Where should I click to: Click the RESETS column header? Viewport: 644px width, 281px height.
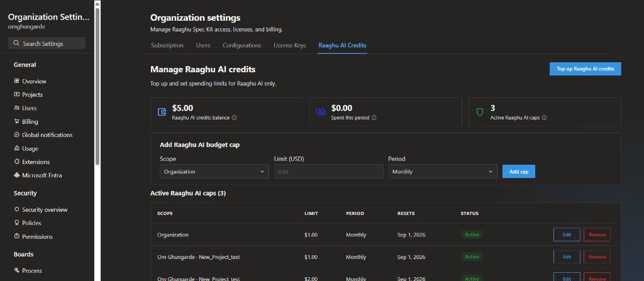click(x=406, y=214)
